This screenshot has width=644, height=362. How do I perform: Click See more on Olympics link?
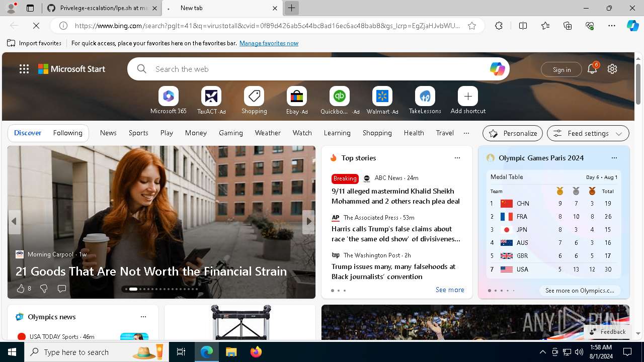(x=580, y=290)
